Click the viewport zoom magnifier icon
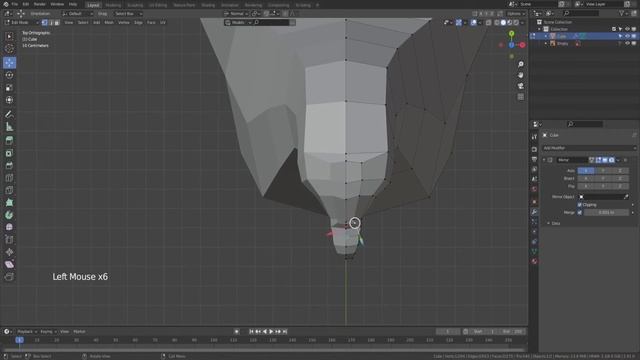The height and width of the screenshot is (360, 640). (521, 64)
